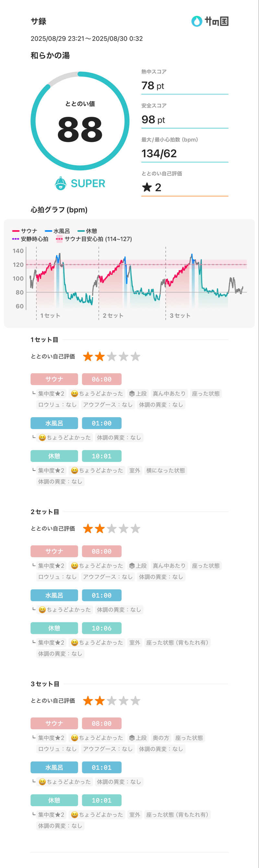Image resolution: width=259 pixels, height=868 pixels.
Task: Set 2セット目 rating to three stars
Action: (112, 529)
